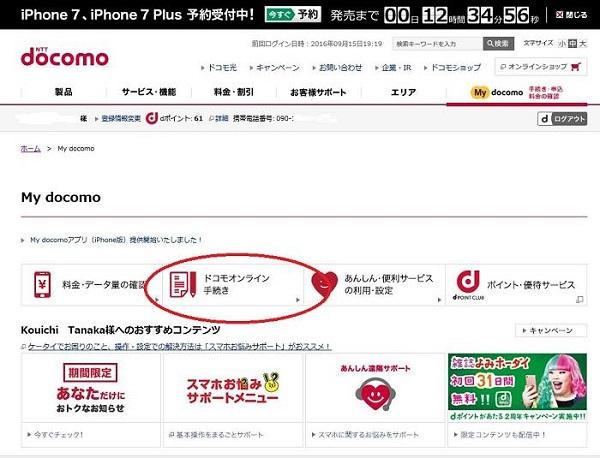Viewport: 600px width, 458px height.
Task: Select the 大 text size option
Action: (584, 44)
